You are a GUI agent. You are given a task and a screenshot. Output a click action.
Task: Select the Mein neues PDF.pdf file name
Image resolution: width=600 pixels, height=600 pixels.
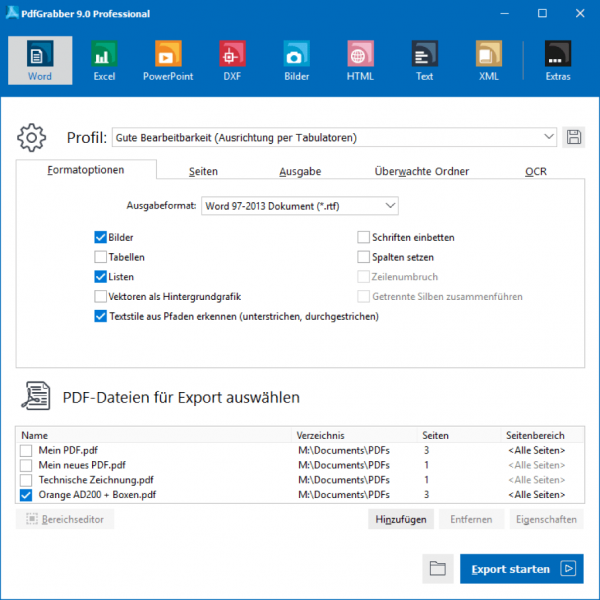pos(82,465)
